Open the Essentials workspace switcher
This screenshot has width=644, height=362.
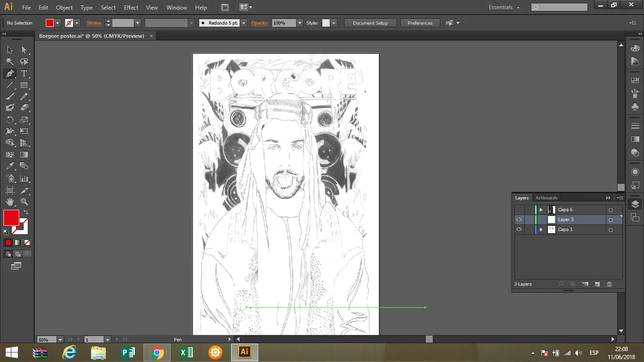(504, 7)
